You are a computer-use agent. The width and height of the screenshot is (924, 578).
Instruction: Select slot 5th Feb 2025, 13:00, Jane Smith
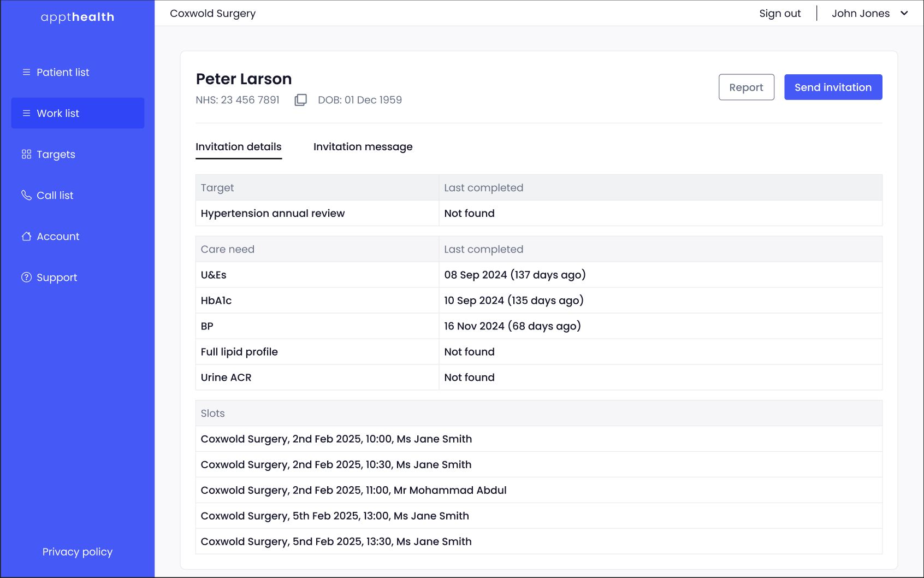pyautogui.click(x=539, y=516)
